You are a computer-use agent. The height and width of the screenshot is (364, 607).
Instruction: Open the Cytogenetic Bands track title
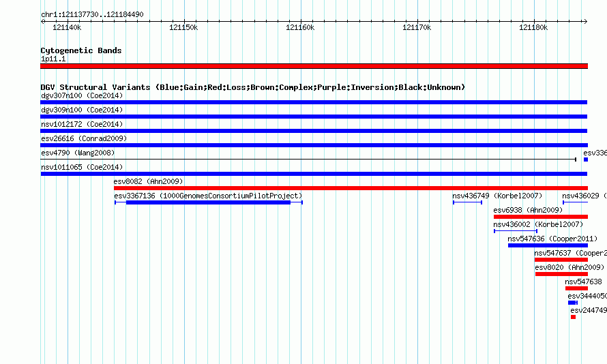click(x=81, y=50)
